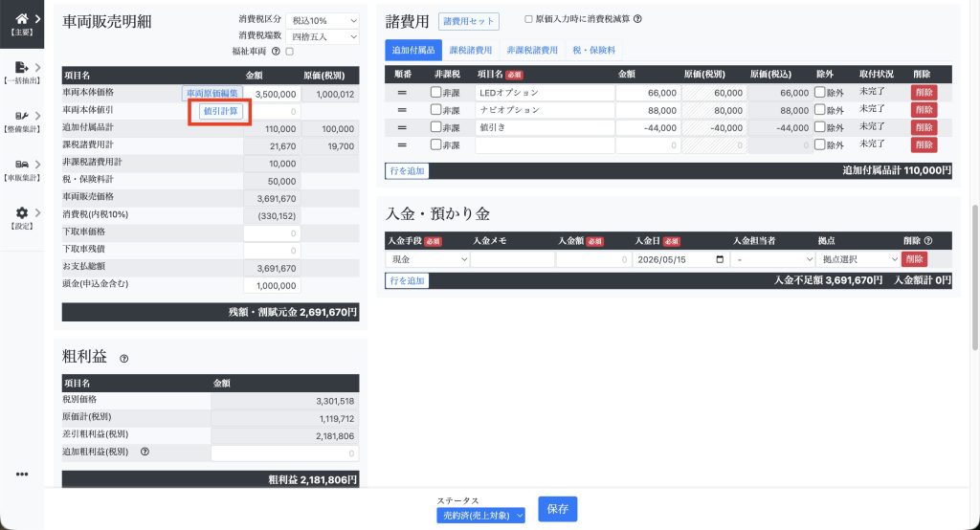
Task: Check 原価入力時に消費税減算 checkbox
Action: click(x=528, y=19)
